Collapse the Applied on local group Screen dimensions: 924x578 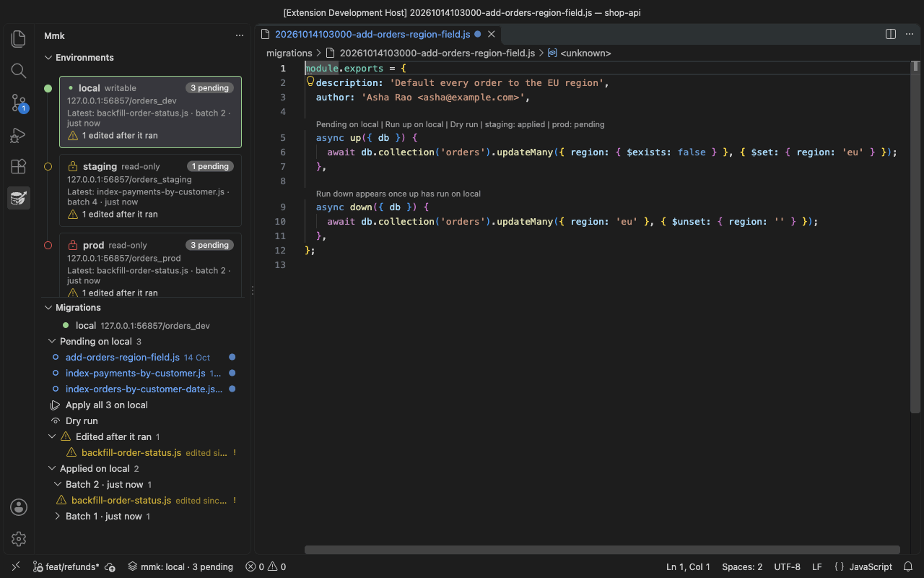52,469
